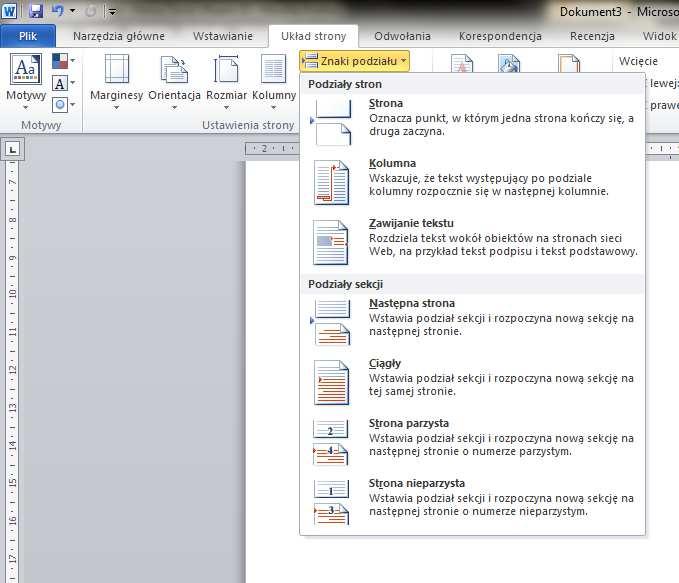
Task: Open the Rozmiar page size menu
Action: (226, 81)
